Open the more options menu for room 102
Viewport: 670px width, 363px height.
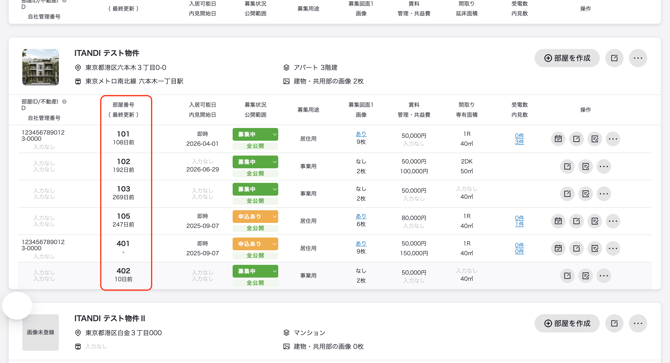(x=604, y=166)
